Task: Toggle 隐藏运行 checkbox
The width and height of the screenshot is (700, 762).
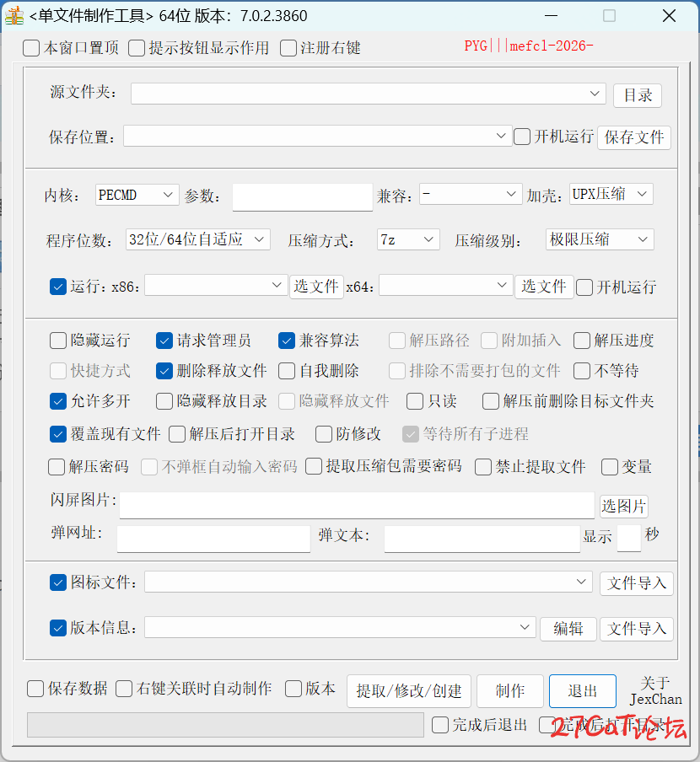Action: click(x=57, y=341)
